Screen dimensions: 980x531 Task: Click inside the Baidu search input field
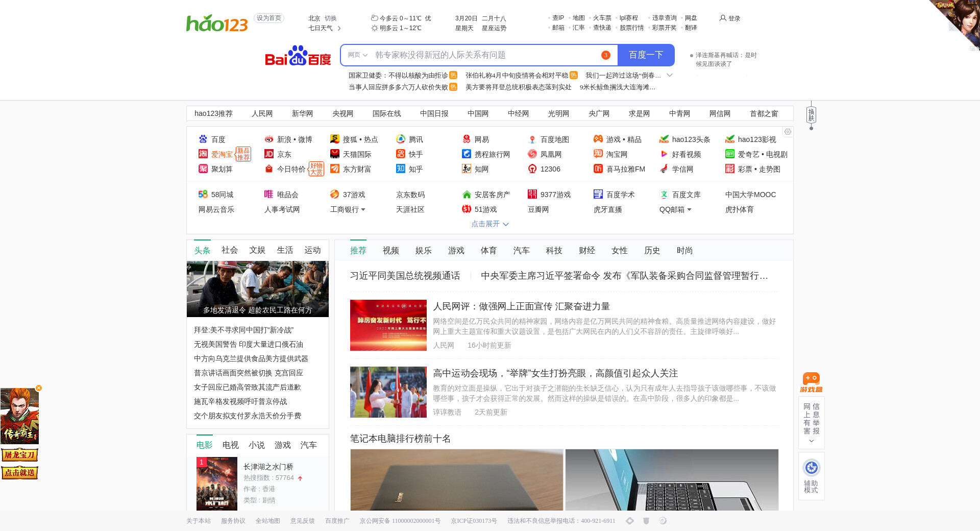point(485,55)
